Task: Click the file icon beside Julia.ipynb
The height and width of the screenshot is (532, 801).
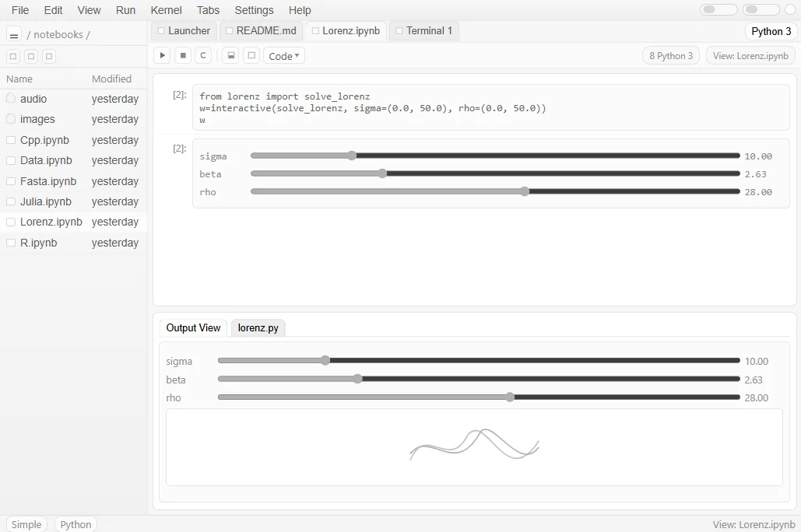Action: [x=11, y=201]
